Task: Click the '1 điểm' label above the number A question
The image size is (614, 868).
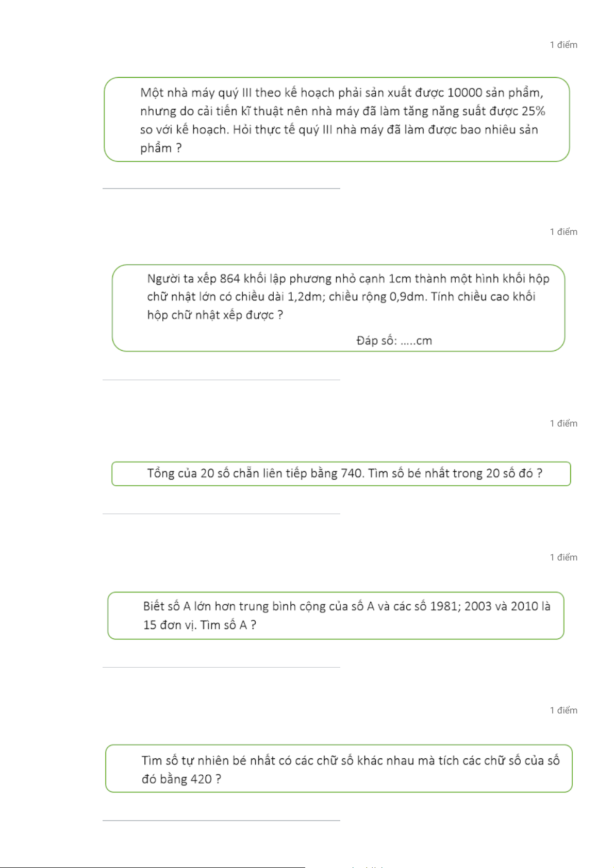Action: (563, 557)
